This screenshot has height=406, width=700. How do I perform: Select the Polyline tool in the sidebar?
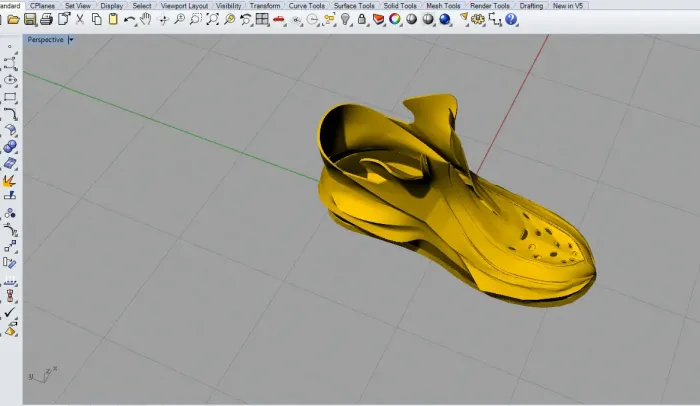click(x=10, y=63)
